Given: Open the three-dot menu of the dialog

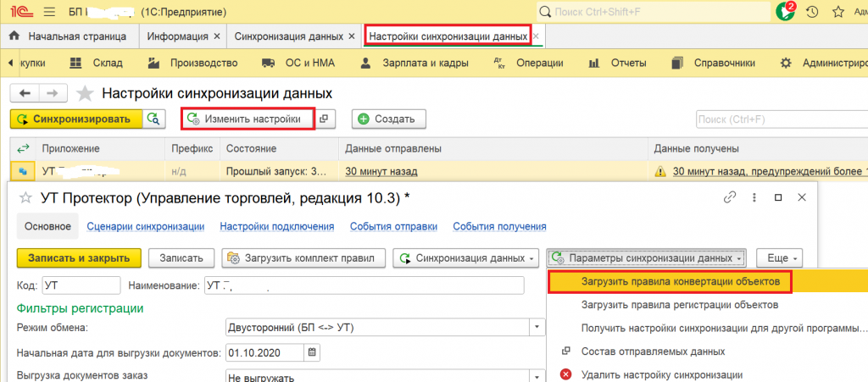Looking at the screenshot, I should click(x=754, y=197).
